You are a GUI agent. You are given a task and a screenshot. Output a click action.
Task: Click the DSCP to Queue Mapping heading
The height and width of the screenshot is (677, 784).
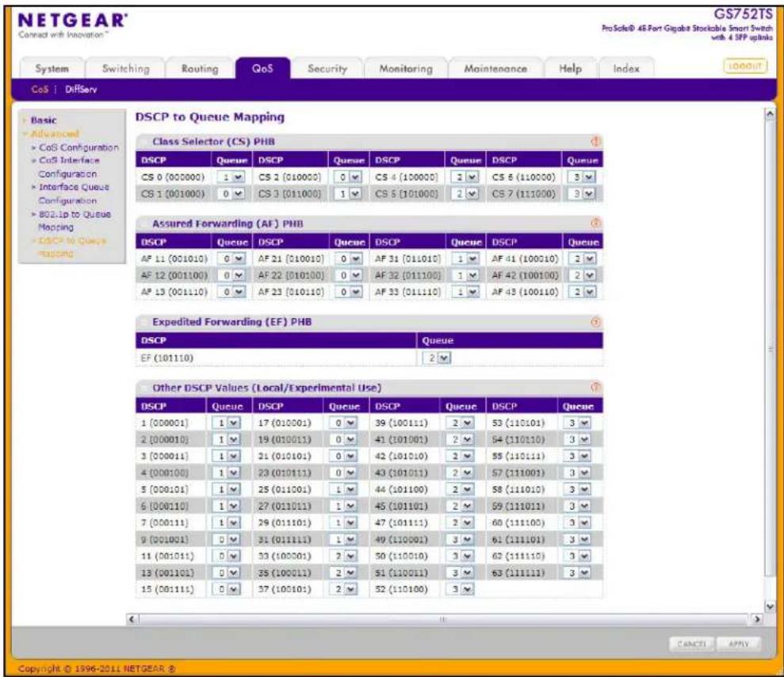point(209,117)
